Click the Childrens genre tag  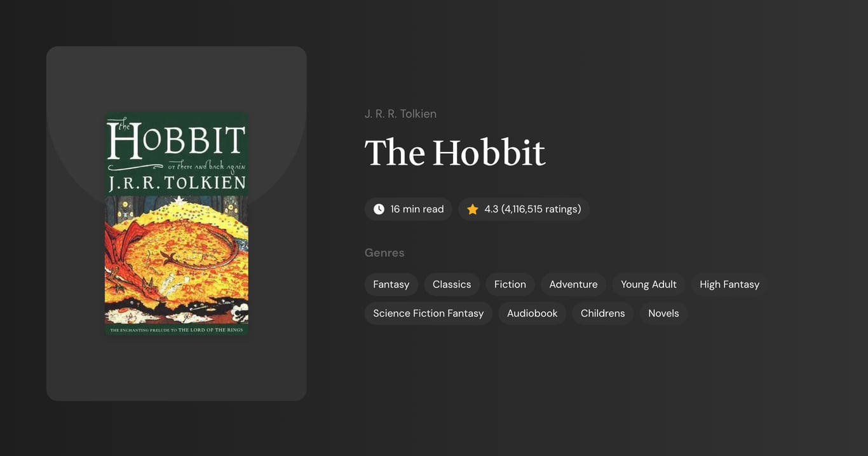click(x=602, y=313)
